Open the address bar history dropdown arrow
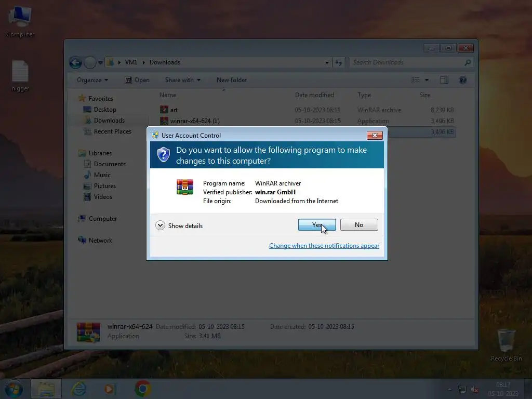The image size is (532, 399). 327,62
